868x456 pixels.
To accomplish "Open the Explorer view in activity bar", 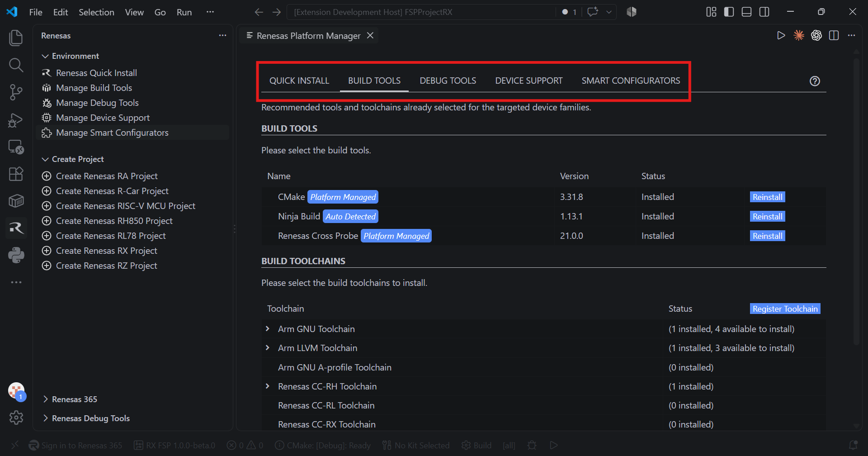I will tap(16, 38).
